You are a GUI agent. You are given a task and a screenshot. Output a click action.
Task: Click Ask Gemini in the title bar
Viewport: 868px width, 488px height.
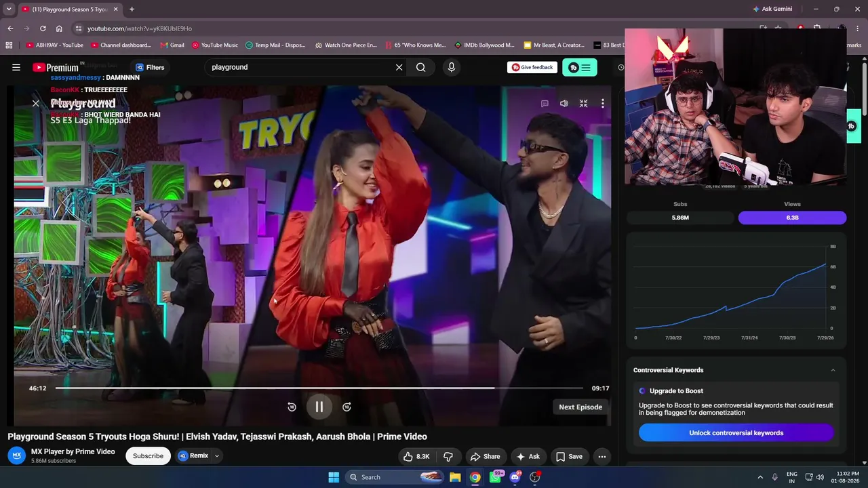tap(772, 9)
